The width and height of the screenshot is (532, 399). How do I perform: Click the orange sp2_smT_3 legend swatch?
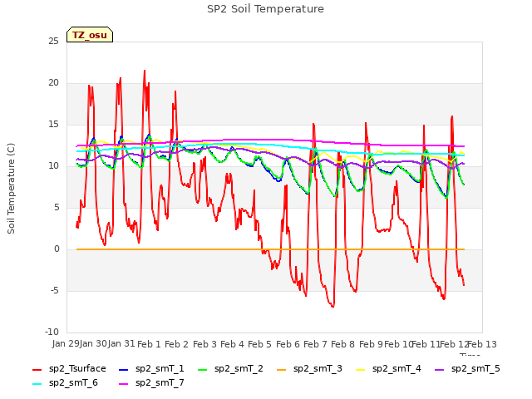[x=281, y=369]
